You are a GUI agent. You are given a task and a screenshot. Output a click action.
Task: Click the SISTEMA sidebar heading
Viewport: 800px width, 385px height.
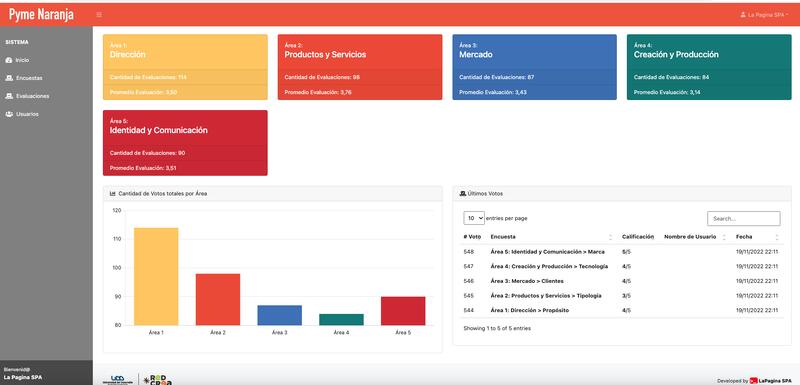pos(17,42)
